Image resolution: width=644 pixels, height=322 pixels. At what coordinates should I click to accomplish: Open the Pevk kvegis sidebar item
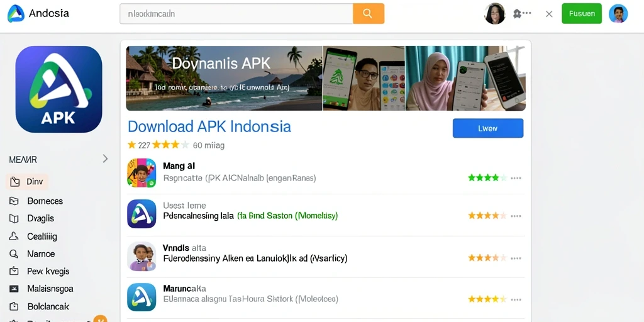[39, 272]
